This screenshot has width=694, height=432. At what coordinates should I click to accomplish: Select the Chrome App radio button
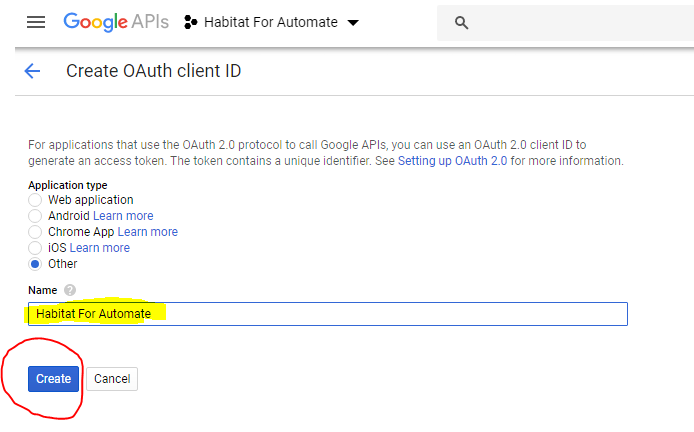click(35, 232)
